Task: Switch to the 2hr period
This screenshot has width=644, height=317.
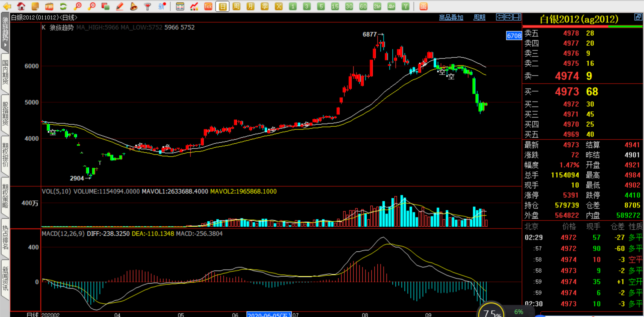Action: pos(377,6)
